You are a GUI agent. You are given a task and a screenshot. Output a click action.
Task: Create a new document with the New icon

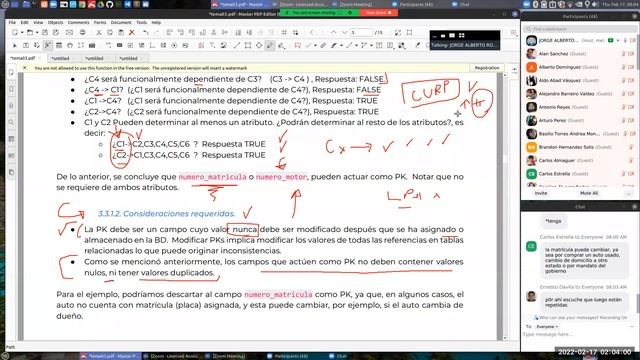(15, 33)
